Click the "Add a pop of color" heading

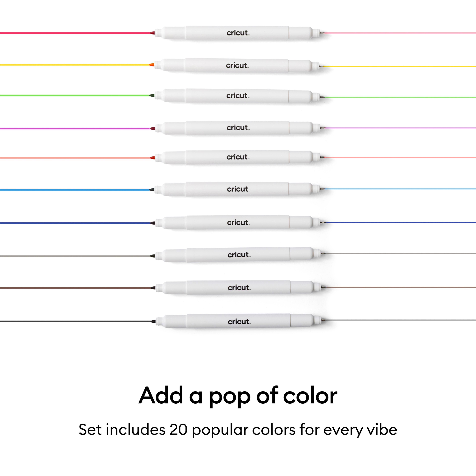[238, 395]
